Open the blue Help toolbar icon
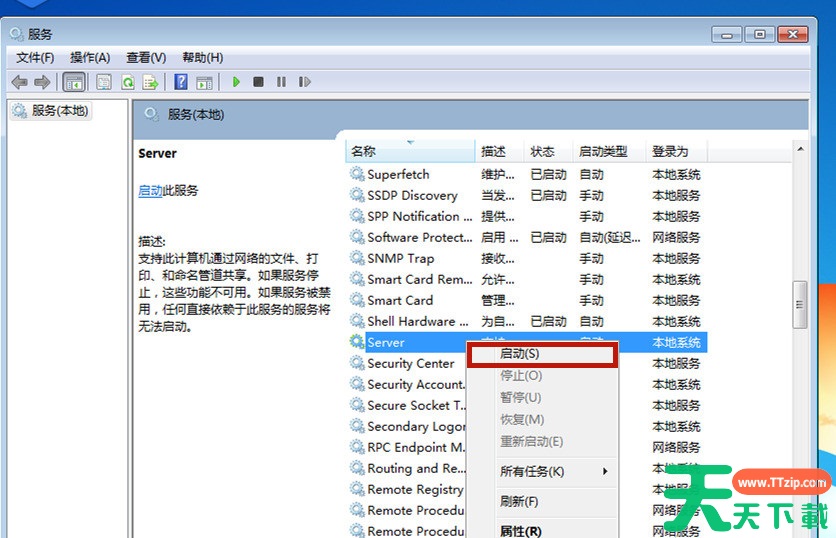This screenshot has width=836, height=538. click(x=181, y=82)
